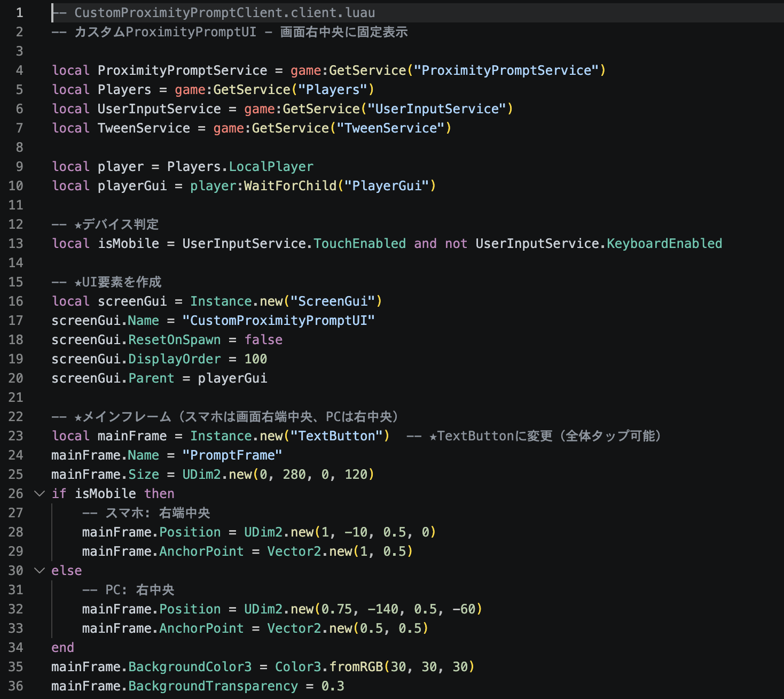The image size is (784, 699).
Task: Click 'BackgroundTransparency' property on line 36
Action: click(x=213, y=686)
